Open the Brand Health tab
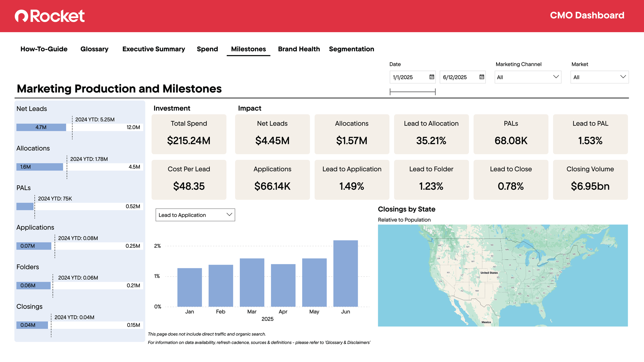The width and height of the screenshot is (644, 362). click(299, 49)
